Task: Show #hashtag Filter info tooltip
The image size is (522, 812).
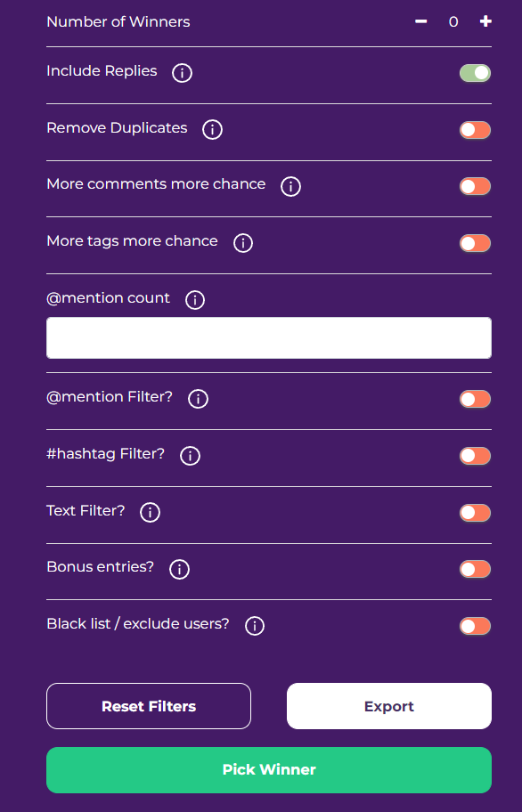Action: click(190, 456)
